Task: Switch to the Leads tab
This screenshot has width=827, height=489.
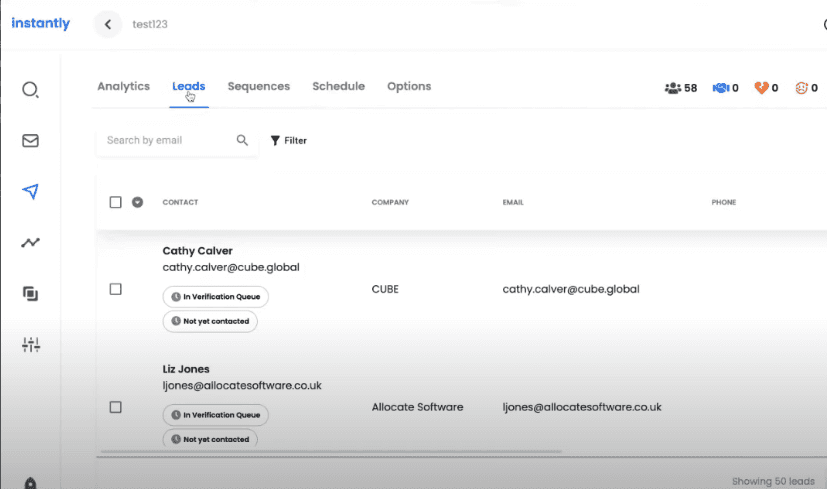Action: click(x=188, y=86)
